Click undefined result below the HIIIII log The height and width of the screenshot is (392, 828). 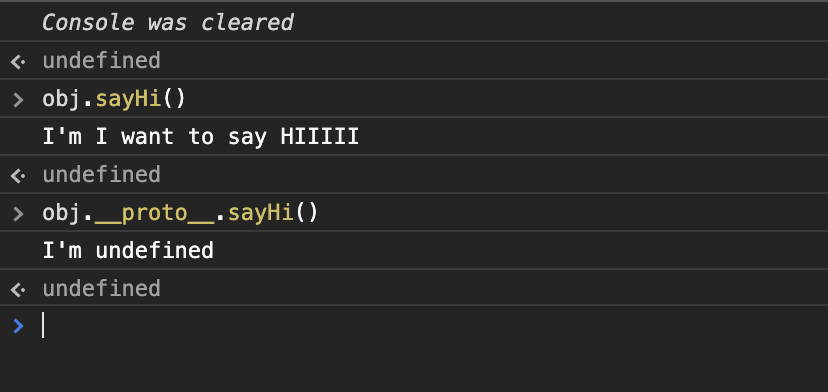click(101, 175)
